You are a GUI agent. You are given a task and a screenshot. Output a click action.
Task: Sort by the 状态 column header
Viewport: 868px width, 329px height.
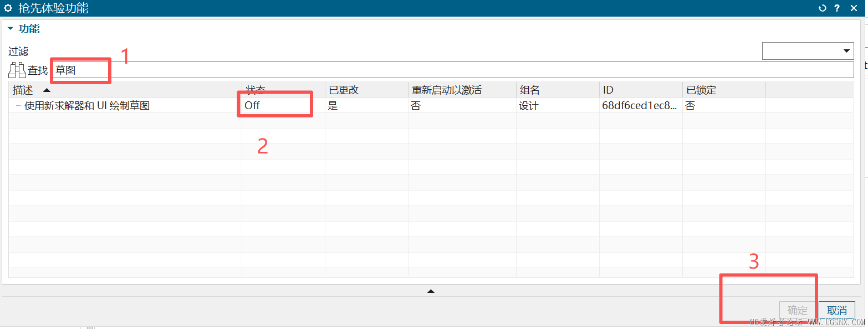283,90
